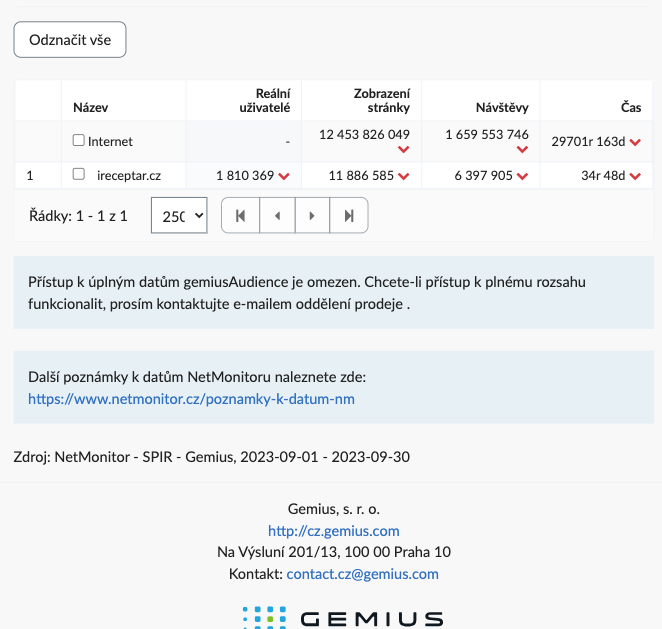Click red arrow beside 34r 48d time
Viewport: 662px width, 629px height.
tap(635, 176)
